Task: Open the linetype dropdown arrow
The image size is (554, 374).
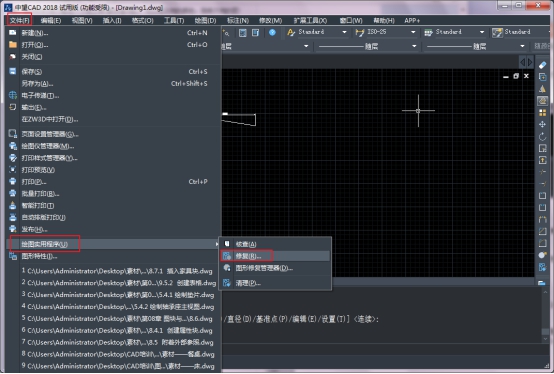Action: tap(414, 46)
